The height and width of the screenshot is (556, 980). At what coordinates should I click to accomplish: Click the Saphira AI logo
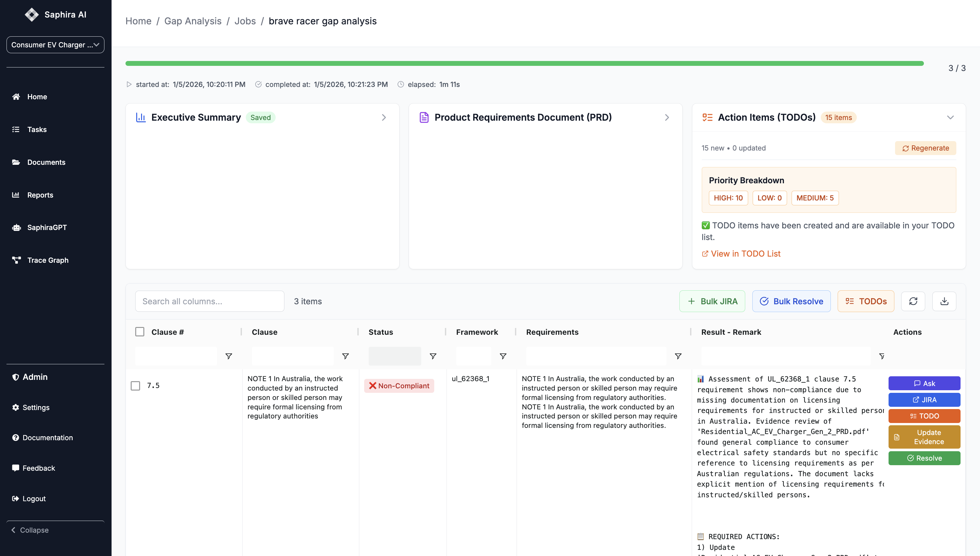tap(32, 15)
